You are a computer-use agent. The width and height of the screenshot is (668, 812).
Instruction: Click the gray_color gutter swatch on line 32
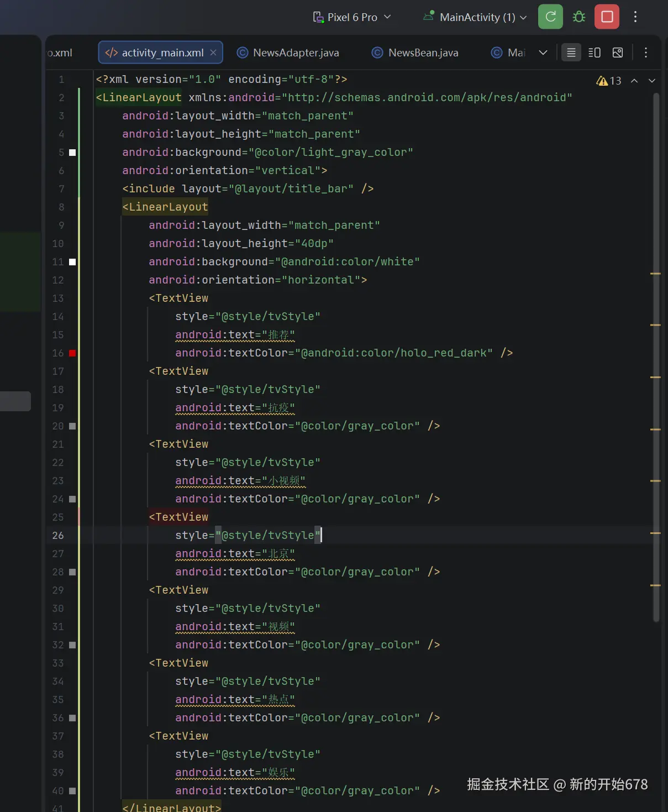(x=72, y=645)
